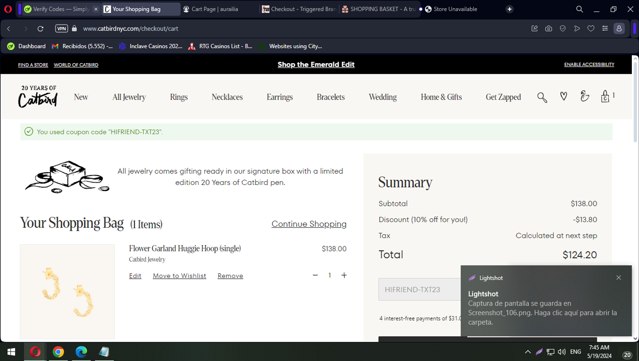Open the Wedding menu
This screenshot has width=639, height=361.
pyautogui.click(x=382, y=97)
